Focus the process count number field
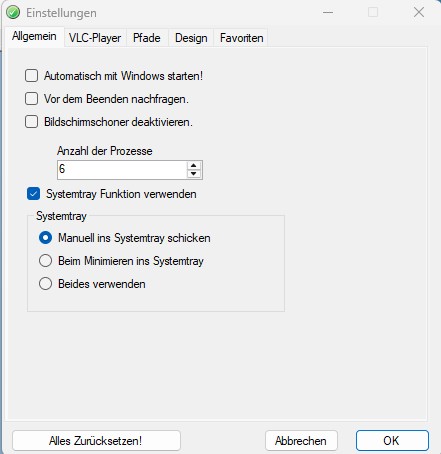The width and height of the screenshot is (441, 454). [x=122, y=170]
